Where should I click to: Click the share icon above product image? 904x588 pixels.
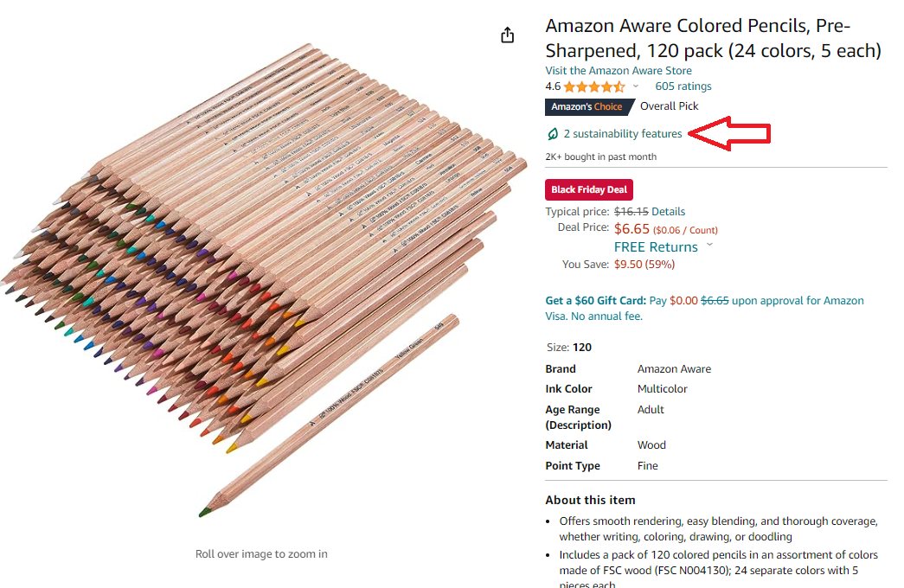point(508,35)
